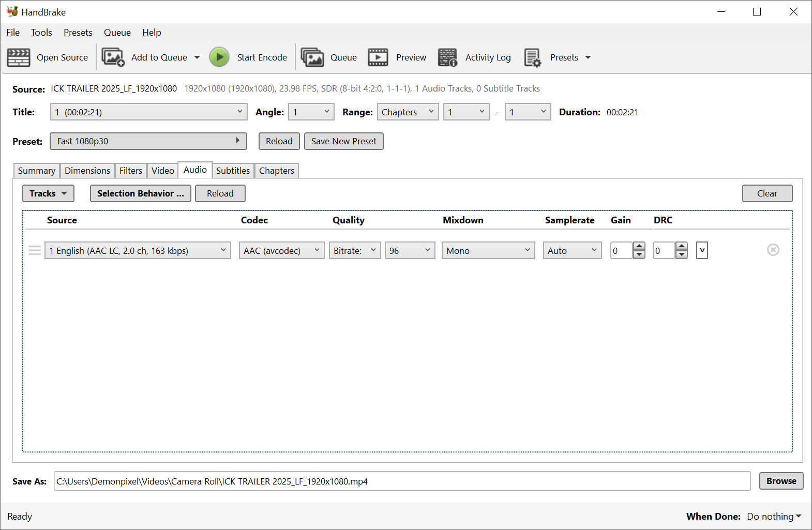The width and height of the screenshot is (812, 530).
Task: Increase DRC with the up arrow
Action: point(682,246)
